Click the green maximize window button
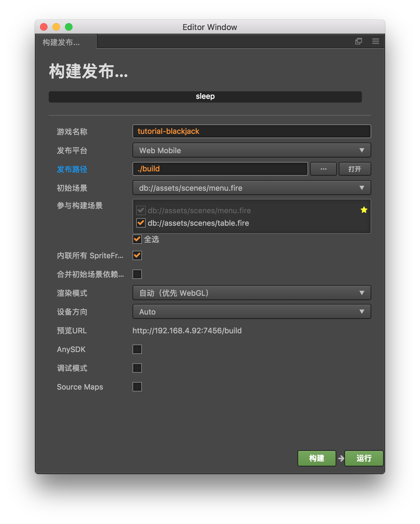Viewport: 420px width, 524px height. [69, 27]
